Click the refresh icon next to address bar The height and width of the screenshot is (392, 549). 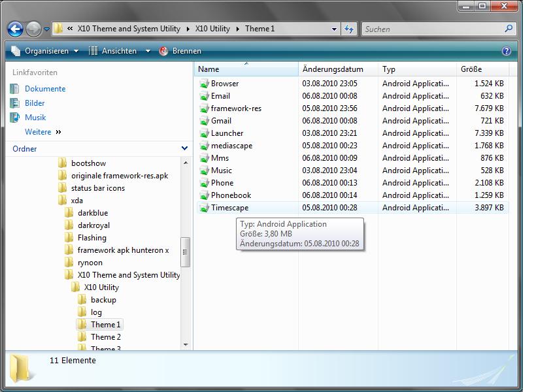(349, 29)
